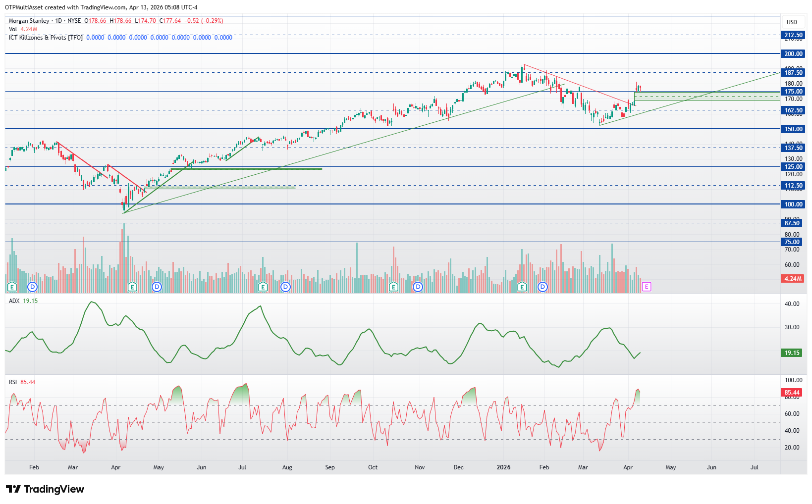The height and width of the screenshot is (504, 812).
Task: Select the open value O178.66
Action: point(95,21)
